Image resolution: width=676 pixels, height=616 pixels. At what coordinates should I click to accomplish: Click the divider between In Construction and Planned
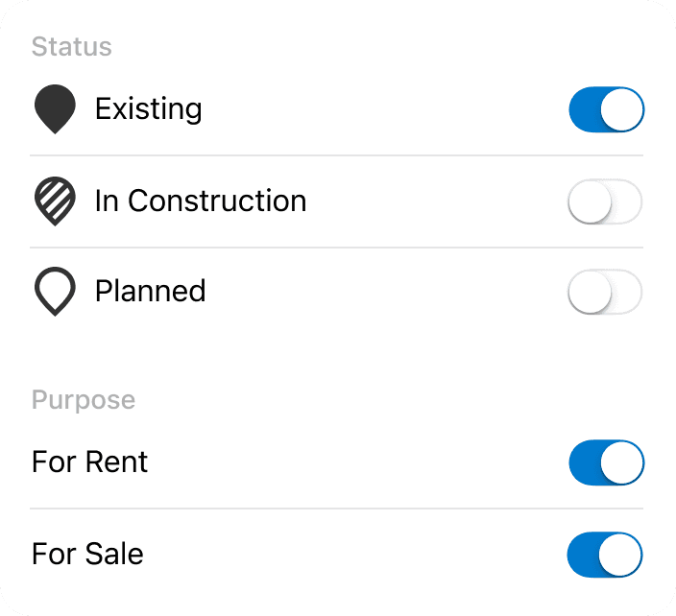[x=337, y=248]
